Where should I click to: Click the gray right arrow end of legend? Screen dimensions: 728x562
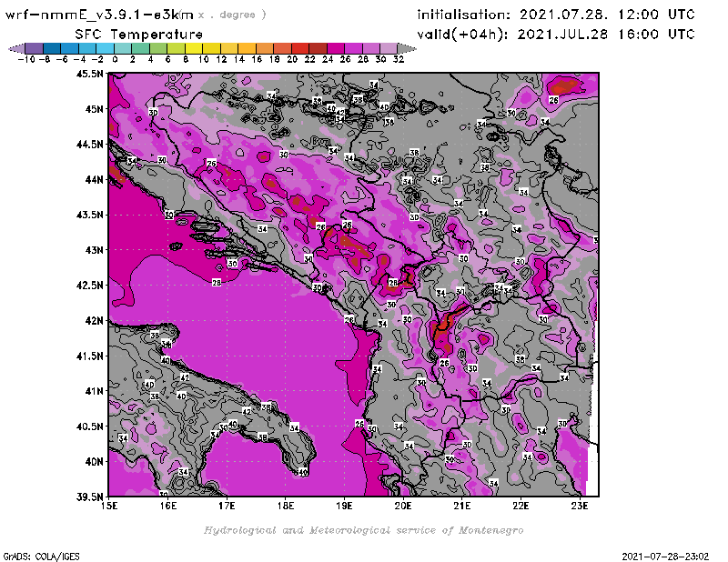click(407, 48)
